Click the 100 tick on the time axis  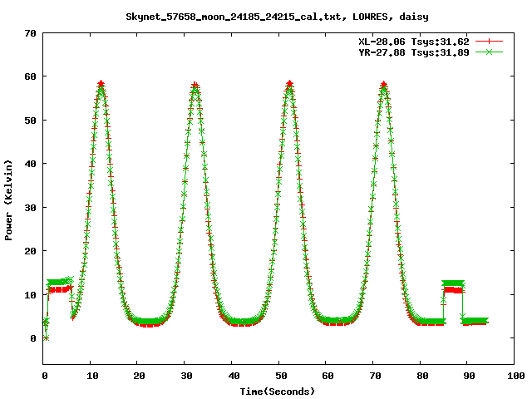[515, 377]
